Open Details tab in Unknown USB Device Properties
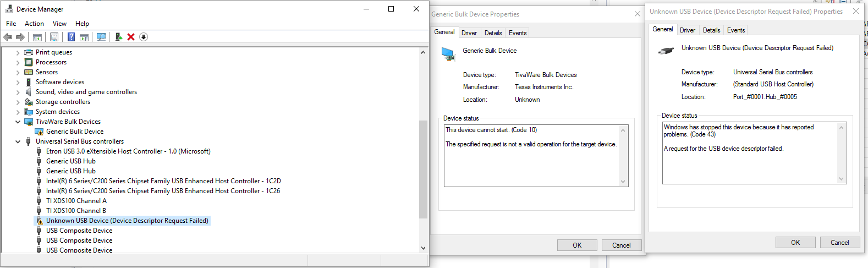 point(712,30)
